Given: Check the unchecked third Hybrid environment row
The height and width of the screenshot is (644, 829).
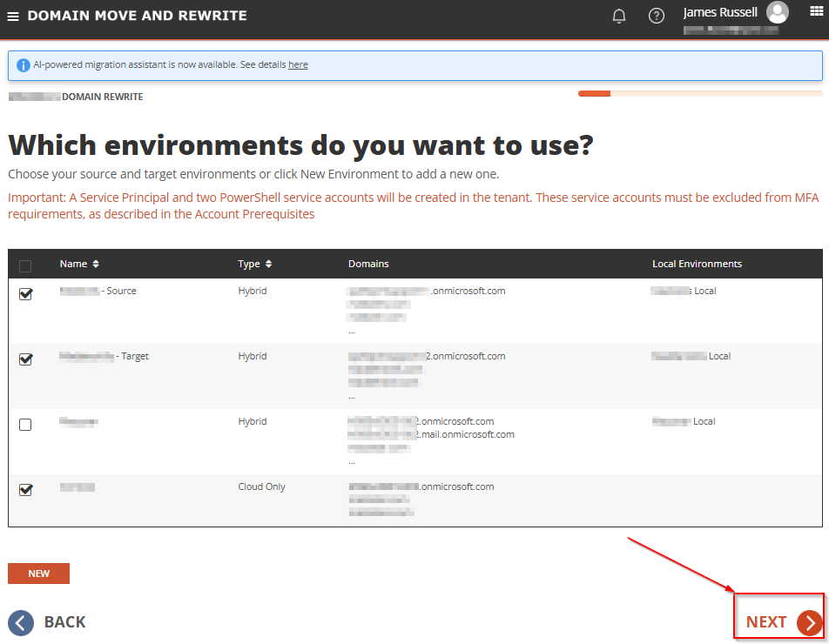Looking at the screenshot, I should [x=25, y=425].
